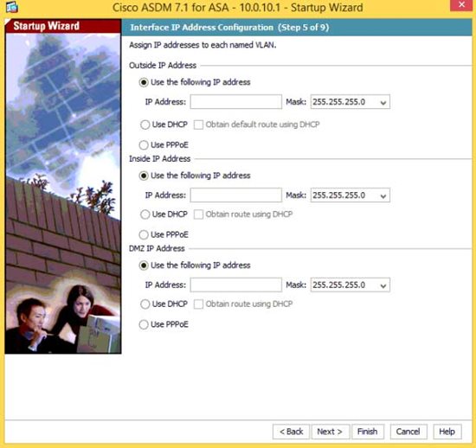Click the 'Next >' button
This screenshot has width=476, height=448.
click(331, 432)
